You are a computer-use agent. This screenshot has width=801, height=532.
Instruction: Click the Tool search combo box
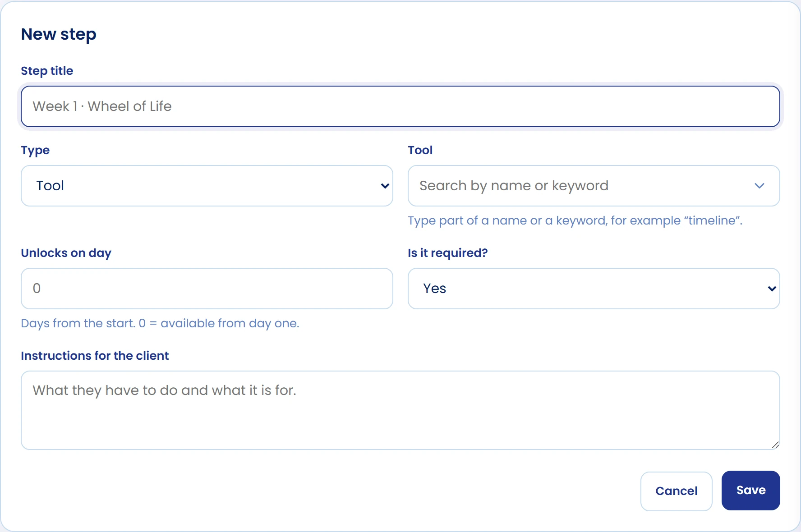coord(594,186)
